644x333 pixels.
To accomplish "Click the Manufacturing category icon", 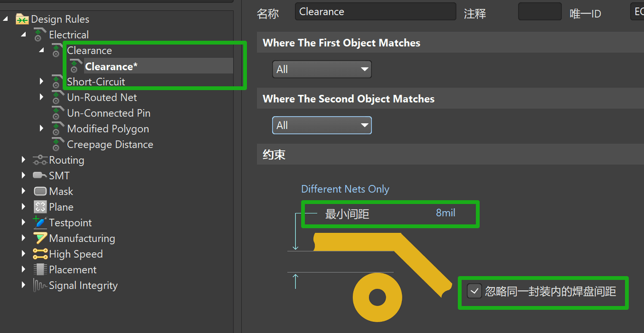I will point(40,238).
